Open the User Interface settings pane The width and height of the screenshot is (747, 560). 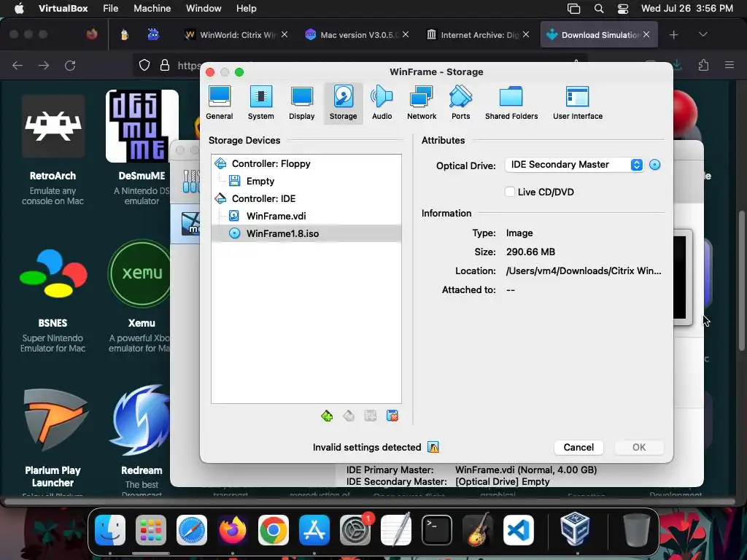578,103
